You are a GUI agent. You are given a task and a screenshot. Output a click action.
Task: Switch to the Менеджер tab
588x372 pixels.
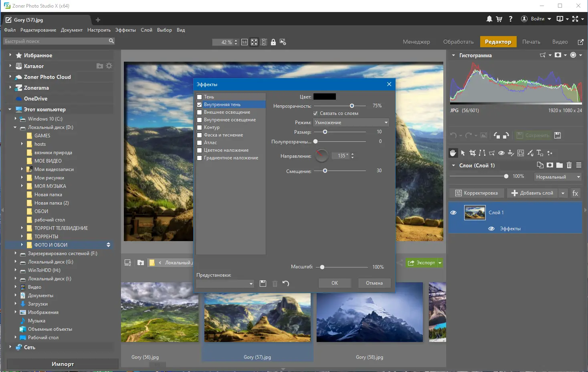click(416, 42)
